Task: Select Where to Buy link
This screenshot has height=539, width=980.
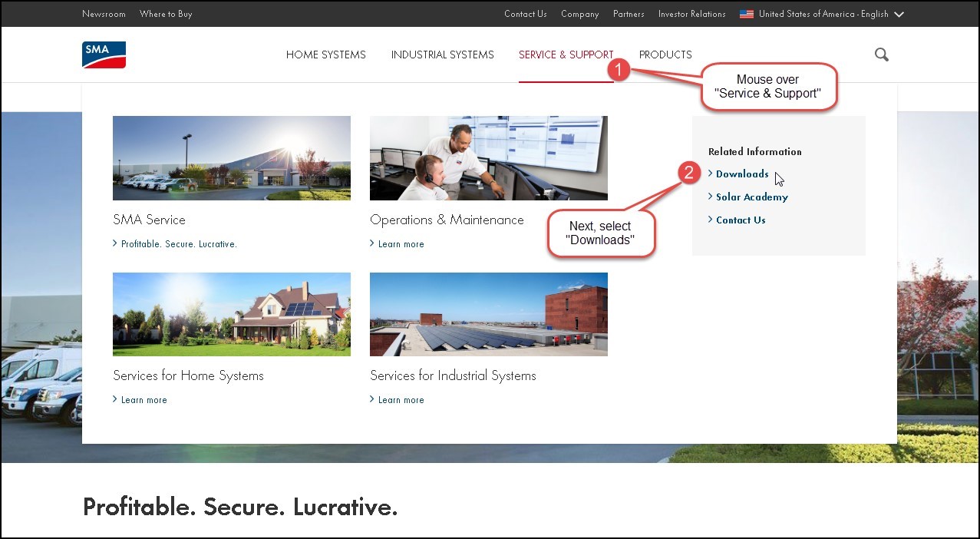Action: [165, 13]
